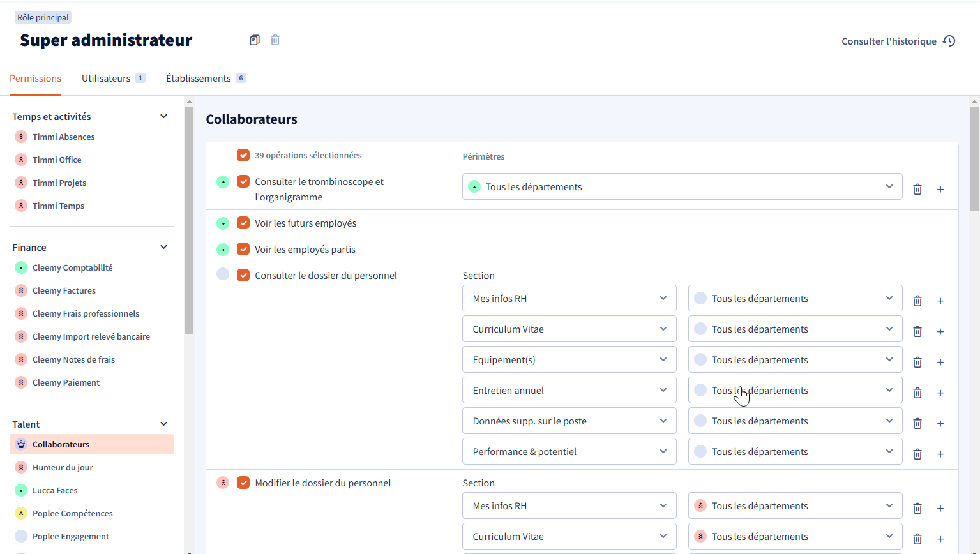Select Timmi Projets in the sidebar

[x=91, y=183]
